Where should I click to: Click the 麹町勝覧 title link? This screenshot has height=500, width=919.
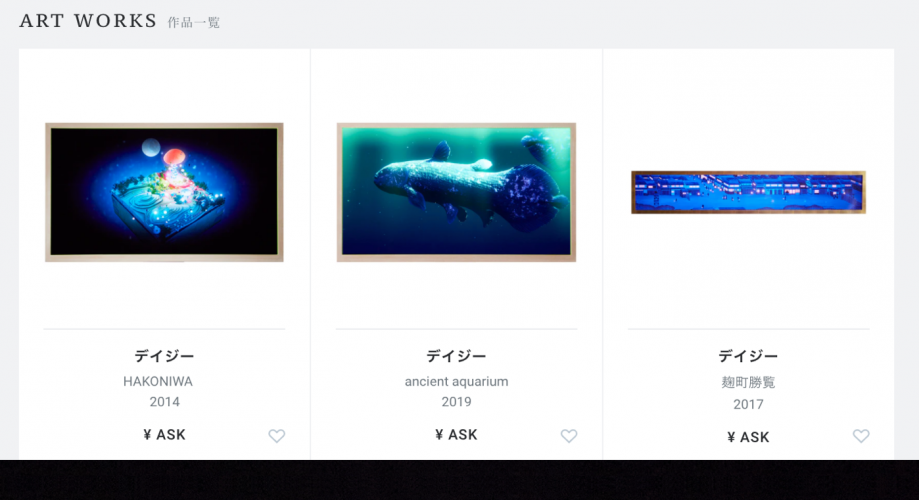pos(748,383)
